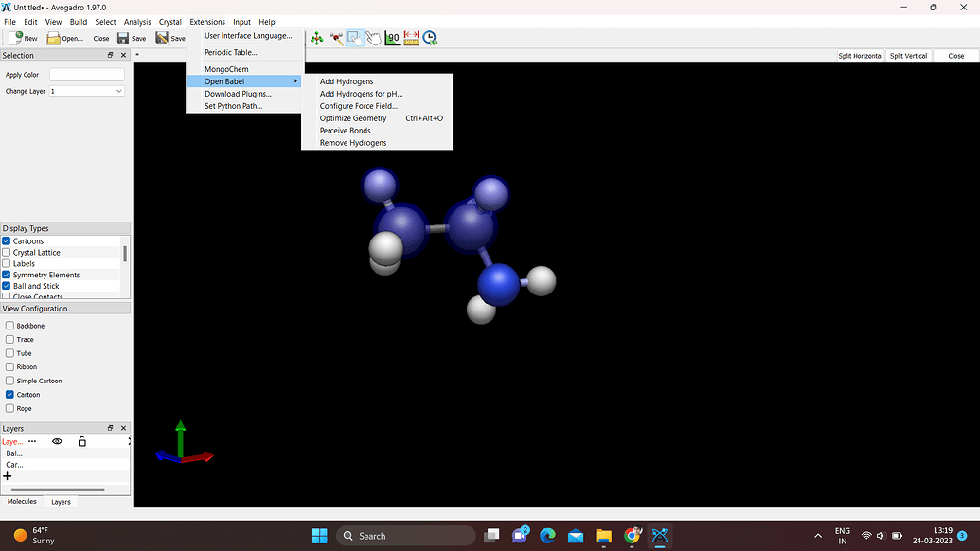The image size is (980, 551).
Task: Select the highlighted Selection tool icon
Action: point(354,38)
